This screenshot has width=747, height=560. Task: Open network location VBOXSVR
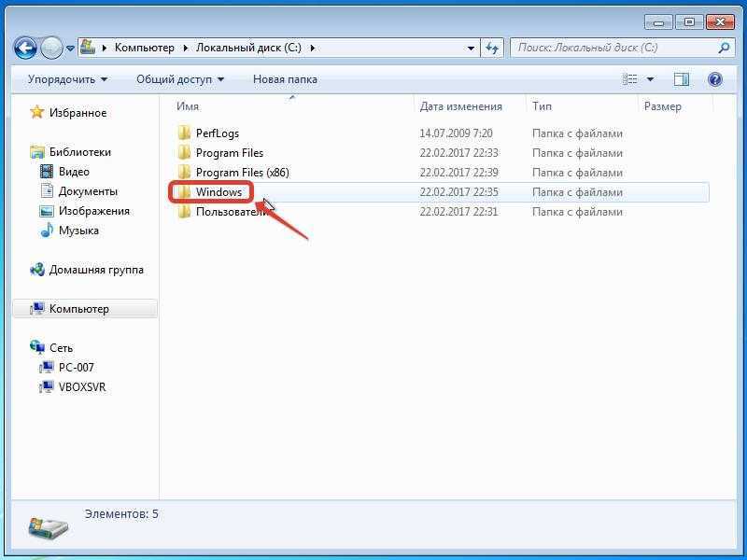click(82, 387)
